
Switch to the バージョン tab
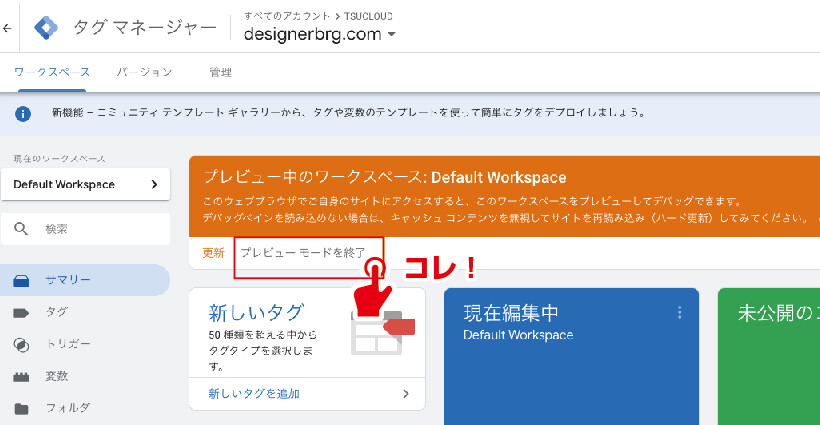pyautogui.click(x=144, y=72)
